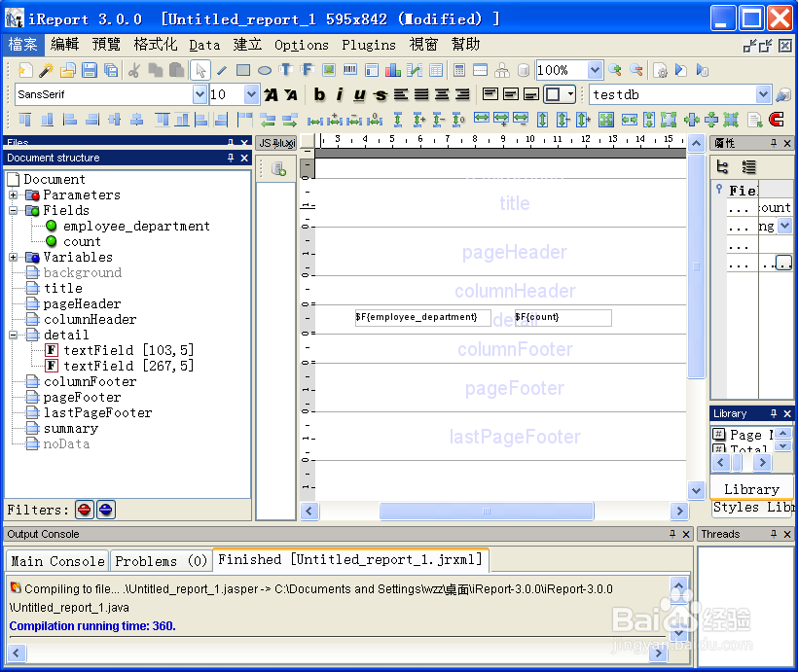Select the rectangle tool
This screenshot has height=672, width=798.
(x=243, y=70)
